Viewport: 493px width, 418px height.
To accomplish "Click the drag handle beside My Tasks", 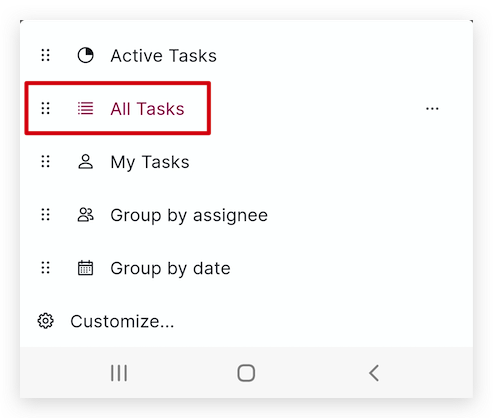I will point(46,162).
